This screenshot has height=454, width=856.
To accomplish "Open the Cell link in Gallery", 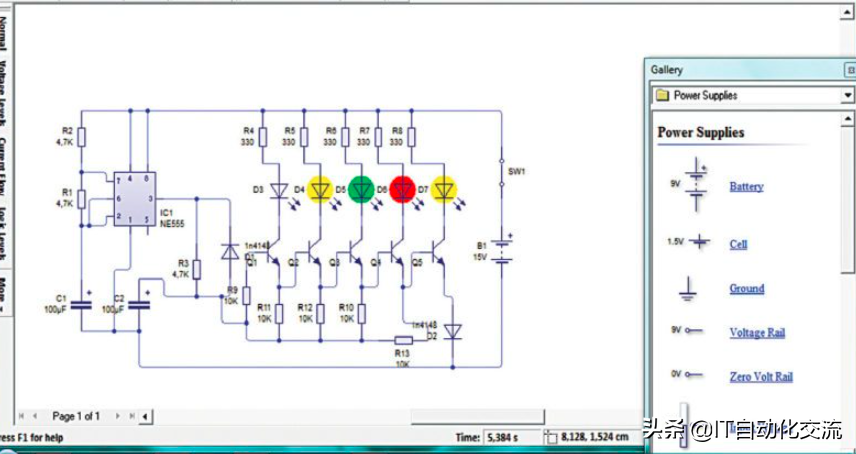I will tap(738, 244).
